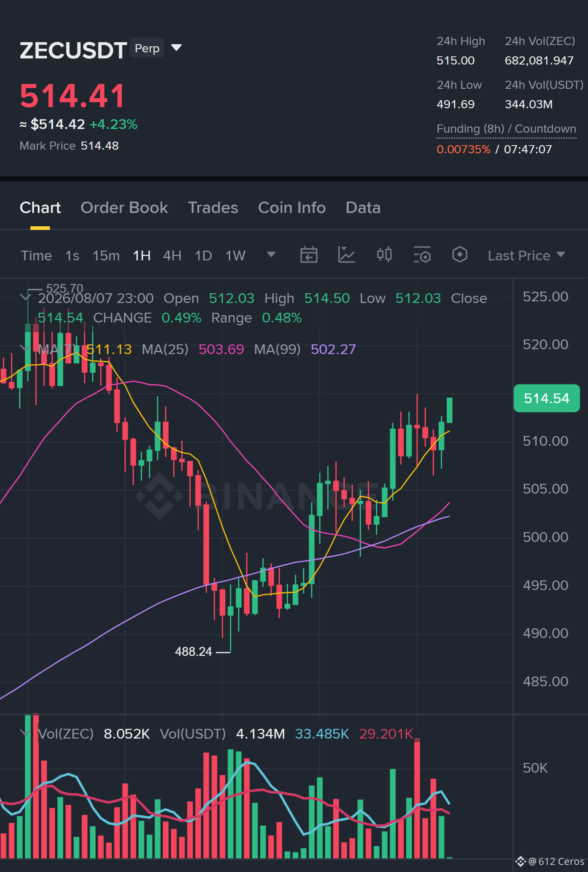Screen dimensions: 588x872
Task: Collapse the OHLC info chevron
Action: click(x=26, y=298)
